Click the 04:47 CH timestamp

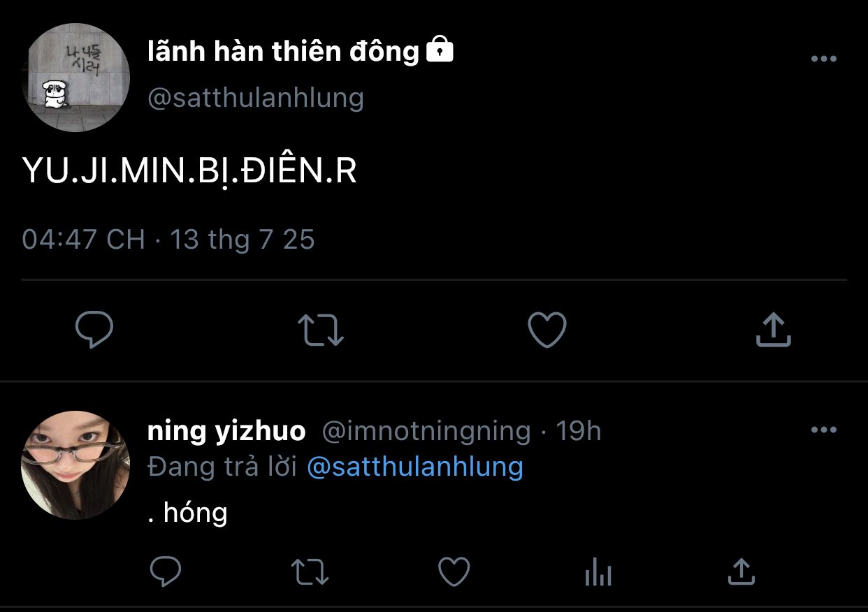(x=168, y=240)
